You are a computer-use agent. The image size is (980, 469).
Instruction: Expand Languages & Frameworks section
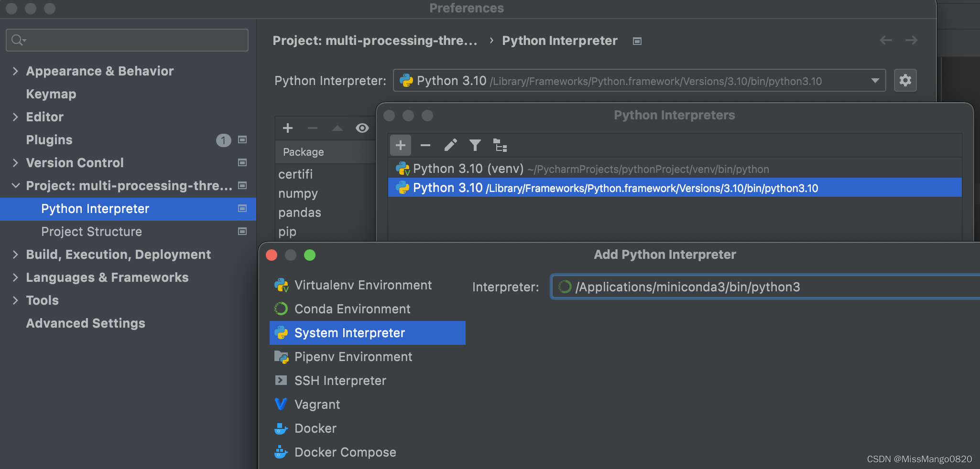(15, 277)
